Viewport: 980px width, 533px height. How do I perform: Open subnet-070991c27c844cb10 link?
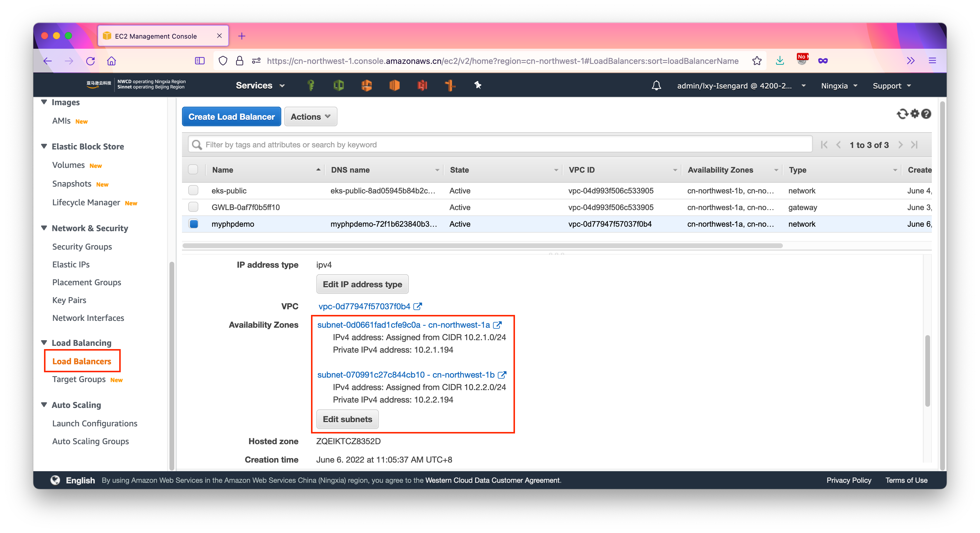tap(406, 374)
